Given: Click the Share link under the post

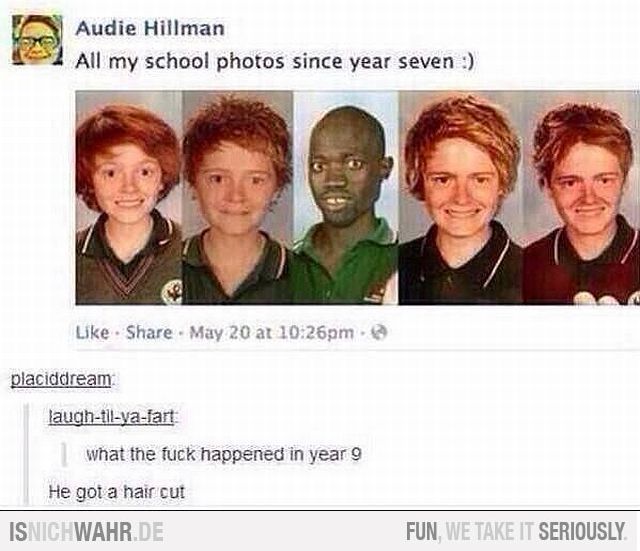Looking at the screenshot, I should [x=149, y=333].
